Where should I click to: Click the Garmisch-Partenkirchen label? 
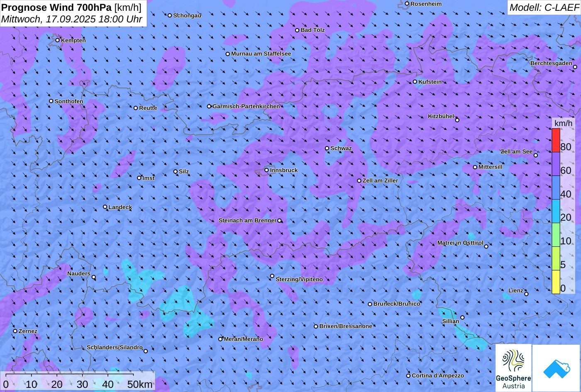pos(246,107)
